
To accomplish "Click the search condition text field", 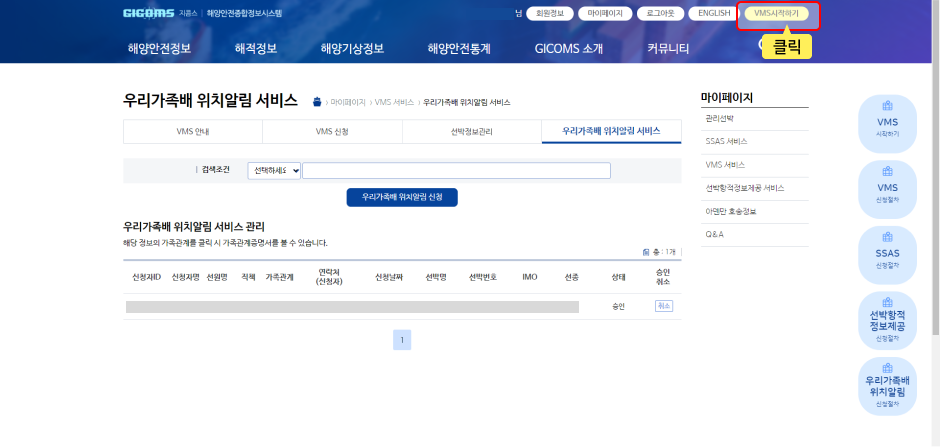I will click(x=456, y=171).
